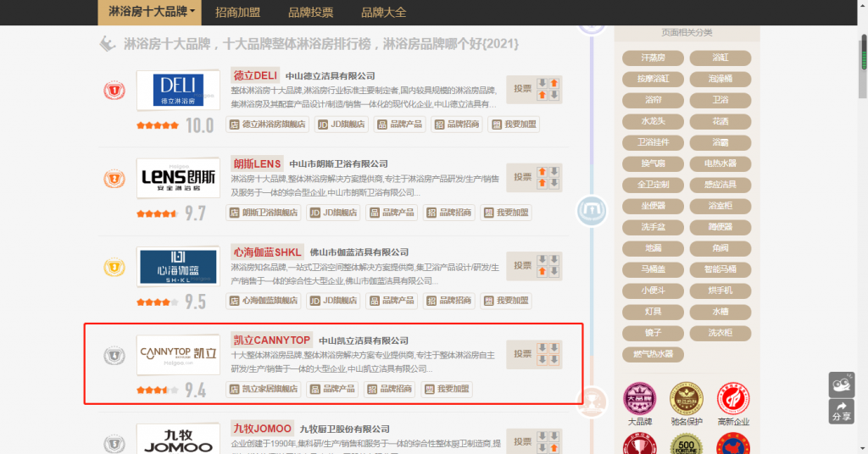Click the robot assistant icon above 分享

(x=841, y=385)
